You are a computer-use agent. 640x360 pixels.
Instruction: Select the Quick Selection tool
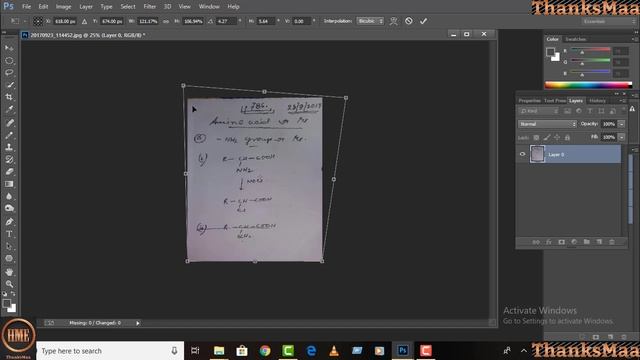(9, 85)
